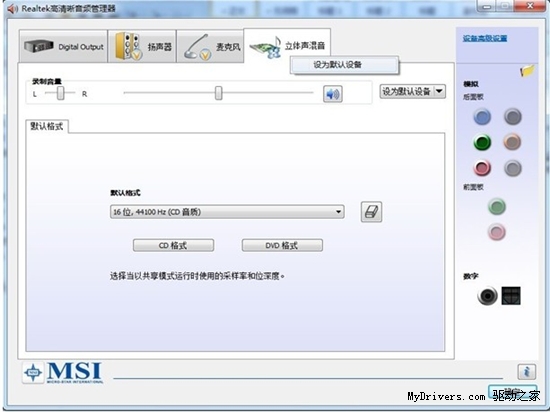Click the MSI logo
Screen dimensions: 550x412
pyautogui.click(x=63, y=372)
